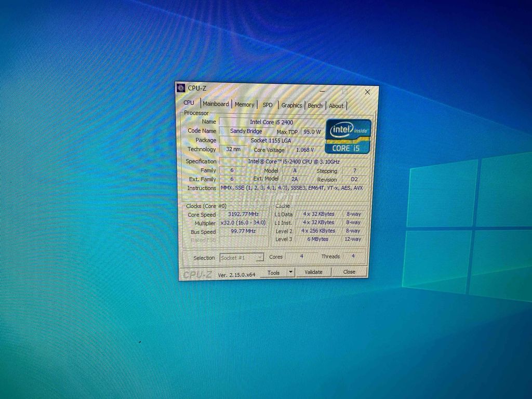Viewport: 532px width, 399px height.
Task: Select the SPD tab
Action: click(268, 105)
